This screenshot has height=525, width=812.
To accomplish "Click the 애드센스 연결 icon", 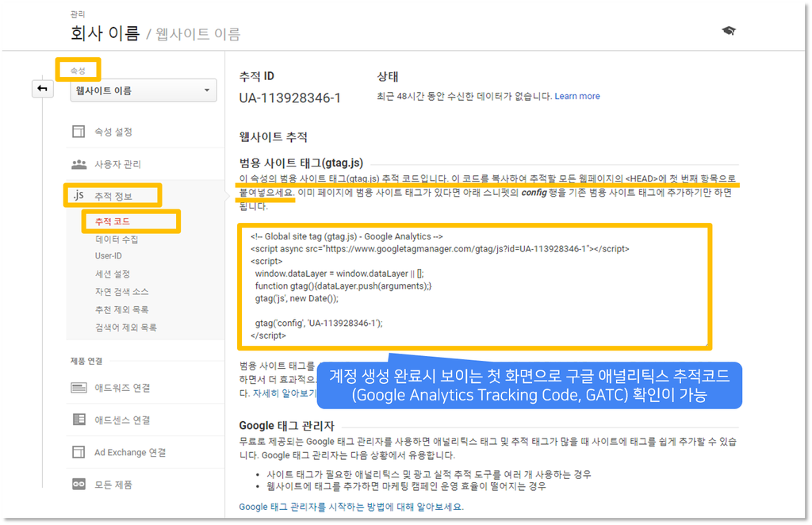I will [79, 420].
